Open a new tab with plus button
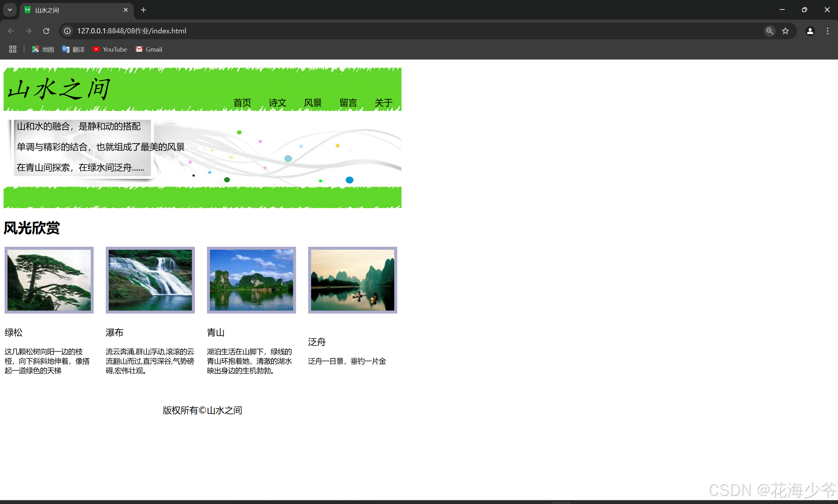Screen dimensions: 838x504 [143, 10]
